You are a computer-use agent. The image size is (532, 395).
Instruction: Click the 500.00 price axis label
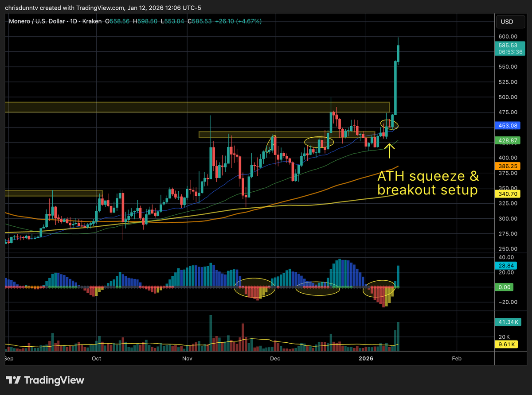click(x=507, y=97)
